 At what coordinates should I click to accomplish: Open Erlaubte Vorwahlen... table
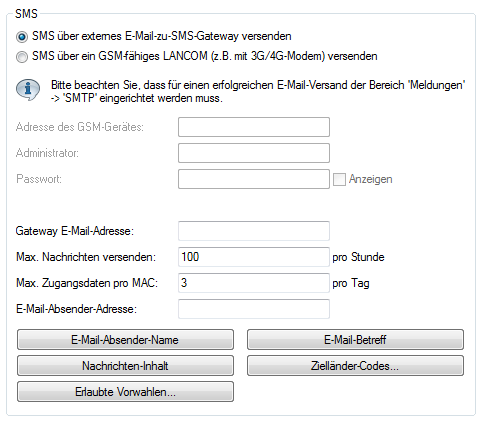click(x=125, y=392)
